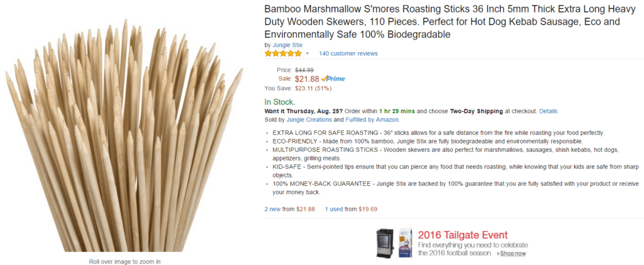Open the 140 customer reviews link
The image size is (644, 265).
tap(348, 54)
